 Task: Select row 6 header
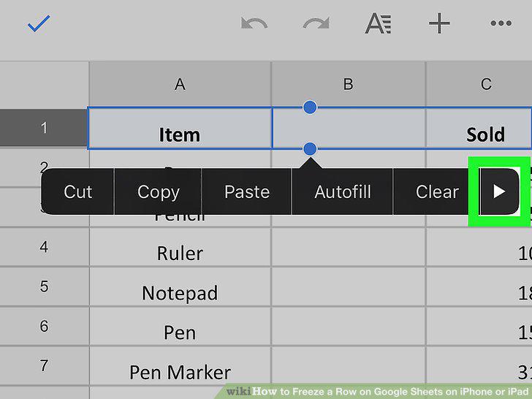click(44, 326)
